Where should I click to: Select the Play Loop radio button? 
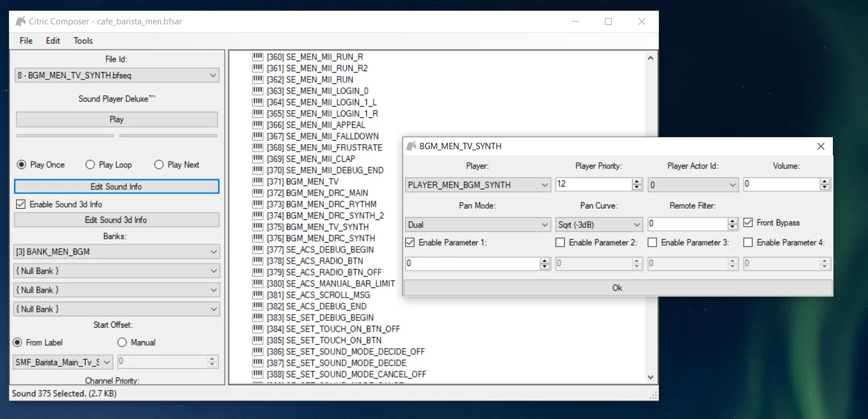[90, 165]
